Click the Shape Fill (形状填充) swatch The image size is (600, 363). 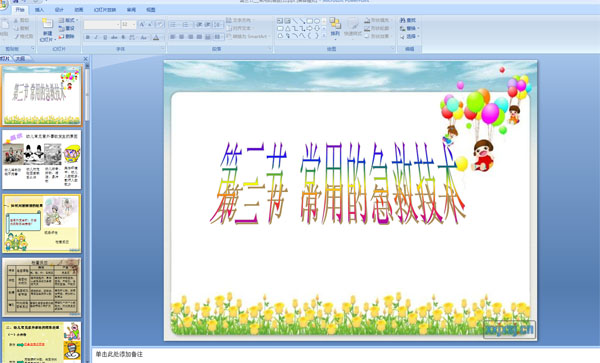pyautogui.click(x=367, y=20)
